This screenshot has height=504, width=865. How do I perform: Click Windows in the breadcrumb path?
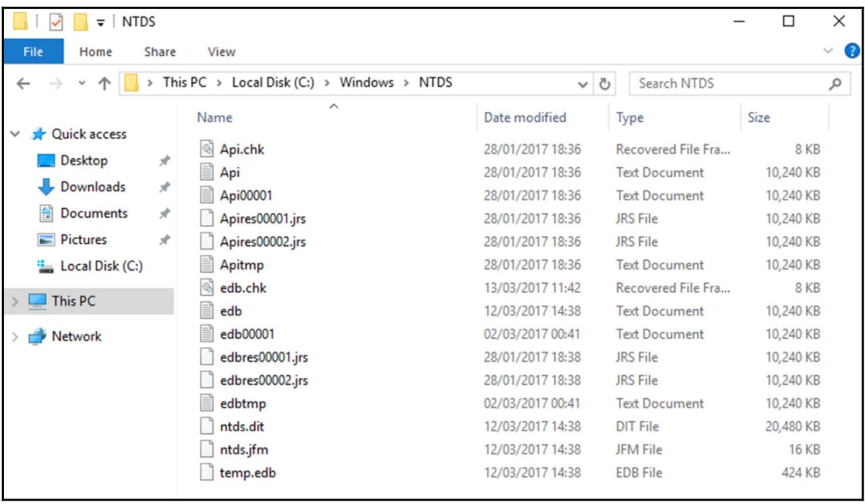pyautogui.click(x=366, y=83)
